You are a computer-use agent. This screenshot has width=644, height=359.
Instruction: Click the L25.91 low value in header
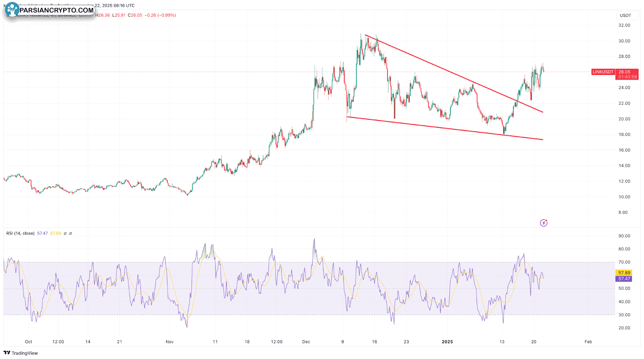(x=119, y=15)
